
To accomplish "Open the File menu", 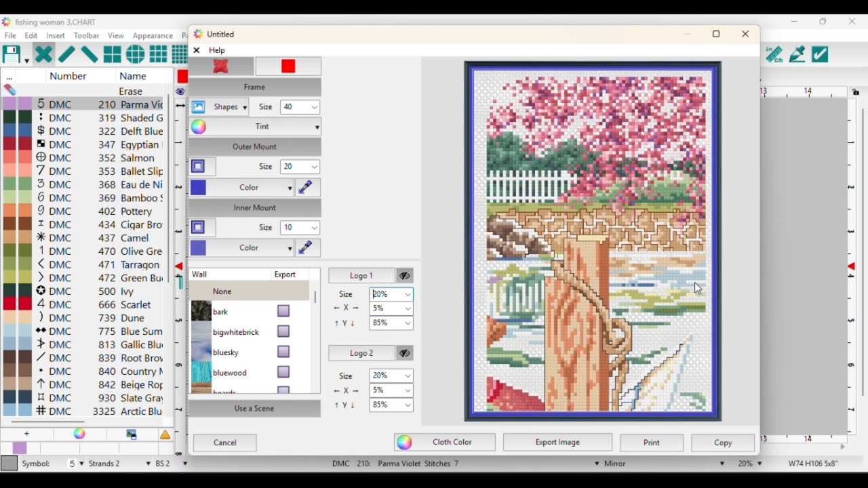I will click(10, 35).
